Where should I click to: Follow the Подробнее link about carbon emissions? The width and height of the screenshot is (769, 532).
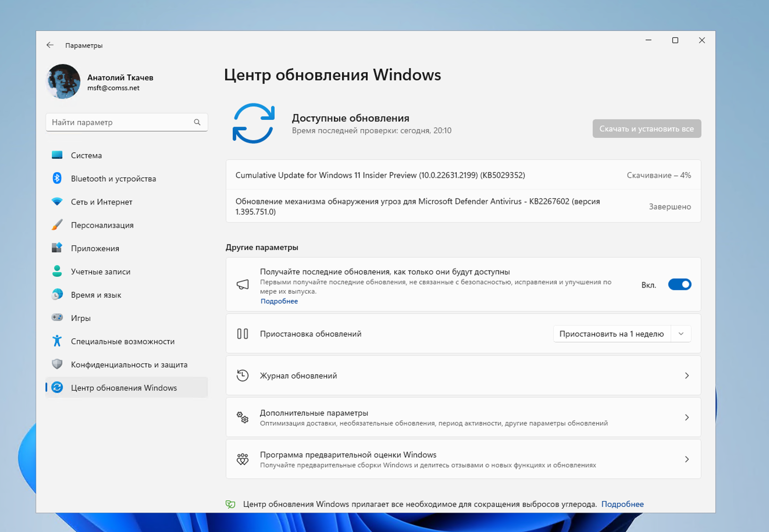[622, 504]
